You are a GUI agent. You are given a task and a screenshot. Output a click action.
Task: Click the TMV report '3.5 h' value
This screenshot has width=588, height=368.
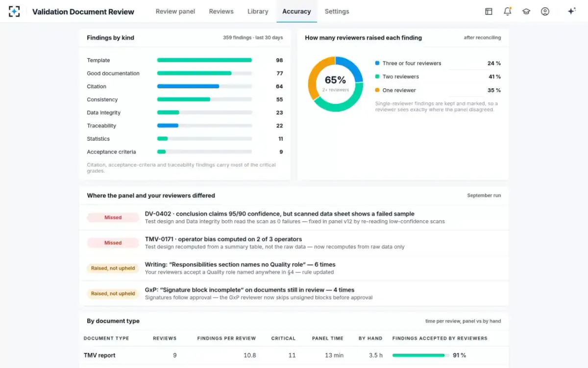coord(376,355)
